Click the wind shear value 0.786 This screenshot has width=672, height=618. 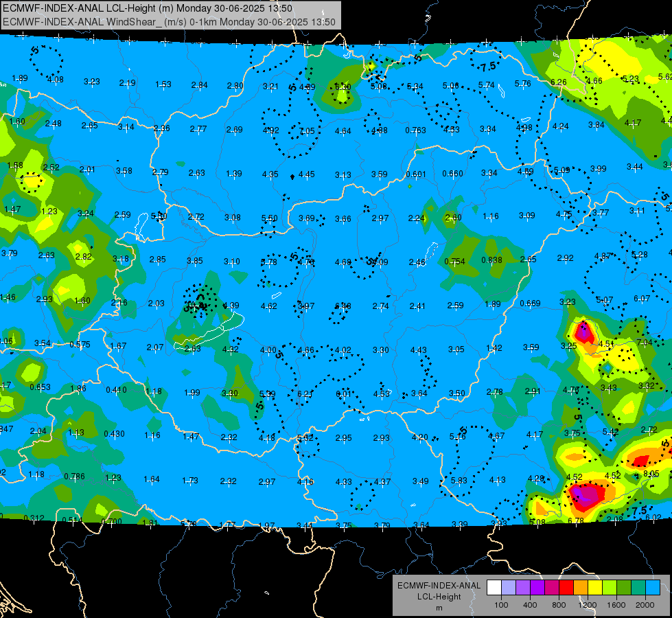click(75, 477)
